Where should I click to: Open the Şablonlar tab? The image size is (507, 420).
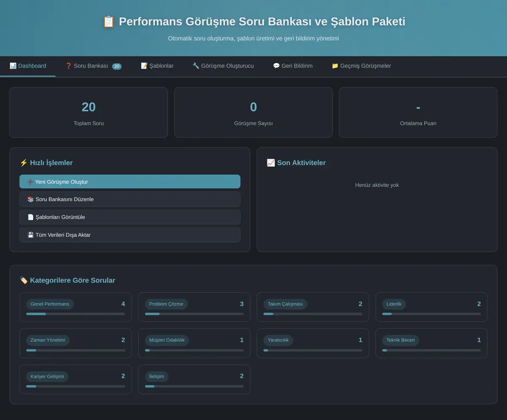point(157,66)
